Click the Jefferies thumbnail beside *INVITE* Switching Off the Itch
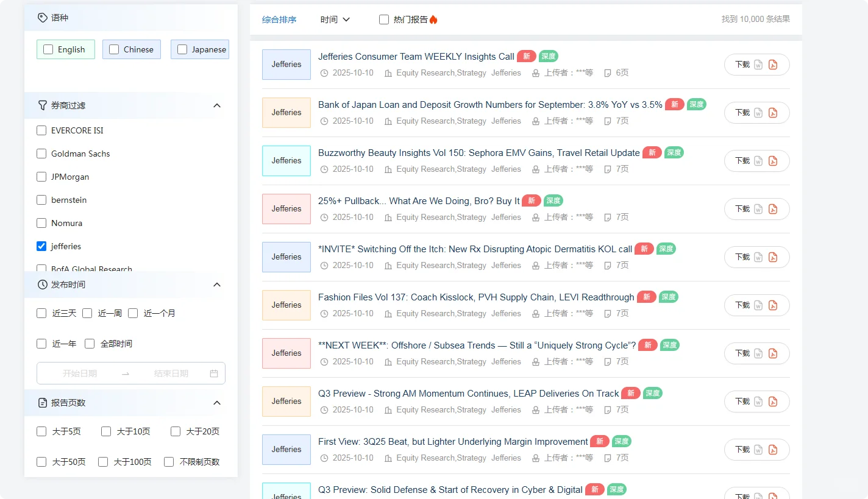This screenshot has width=868, height=499. pos(286,257)
